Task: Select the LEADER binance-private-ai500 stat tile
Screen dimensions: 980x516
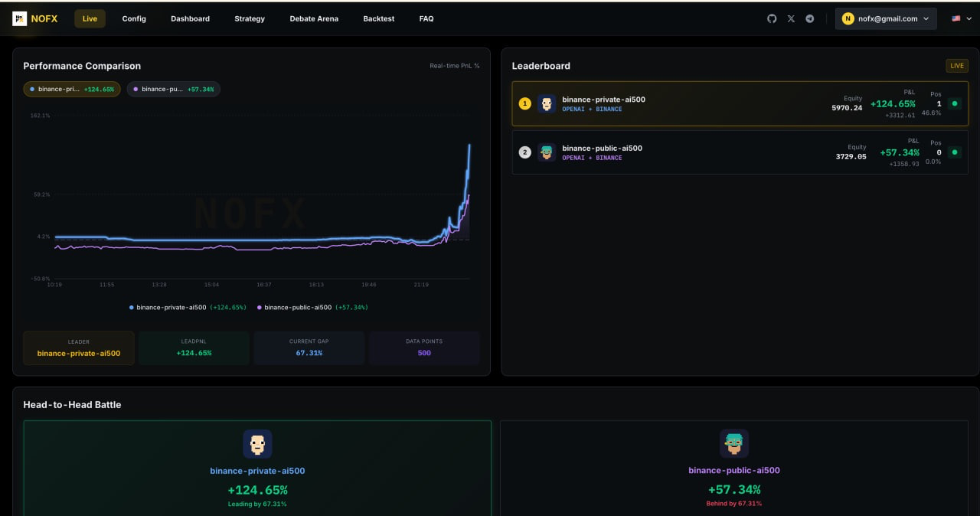Action: [78, 348]
